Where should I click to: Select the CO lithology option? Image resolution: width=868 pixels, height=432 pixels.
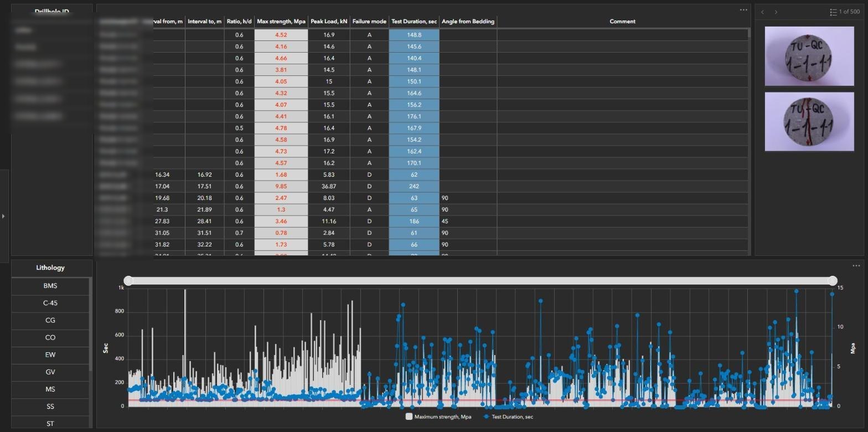tap(50, 337)
